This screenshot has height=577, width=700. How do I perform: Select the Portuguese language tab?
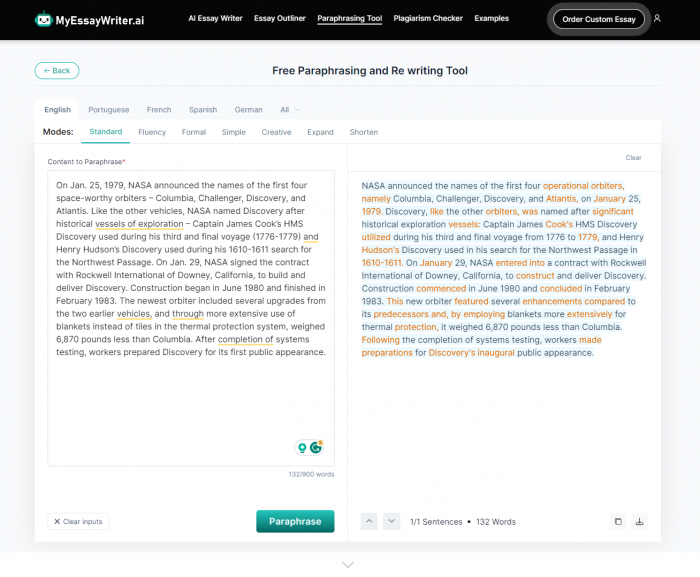(x=109, y=109)
